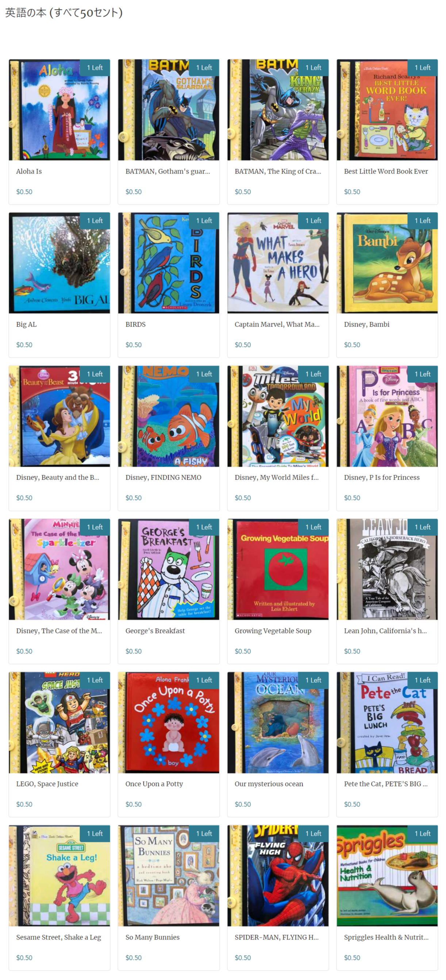446x980 pixels.
Task: Click the Once Upon a Potty title
Action: click(x=154, y=784)
